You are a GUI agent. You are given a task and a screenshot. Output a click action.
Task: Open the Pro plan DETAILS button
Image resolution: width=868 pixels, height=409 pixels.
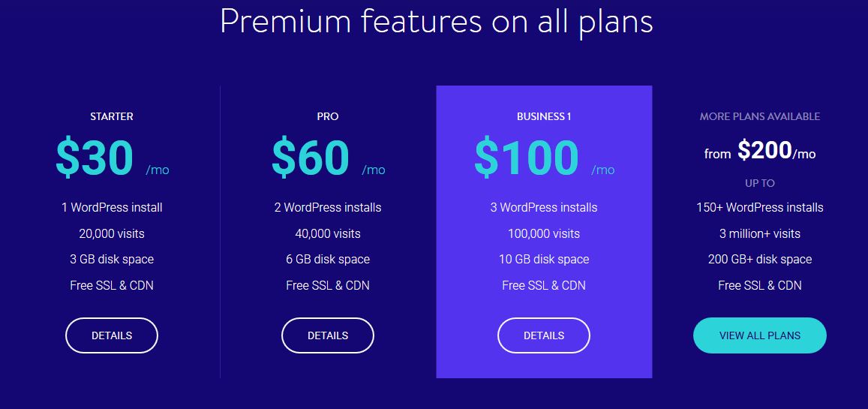click(328, 335)
